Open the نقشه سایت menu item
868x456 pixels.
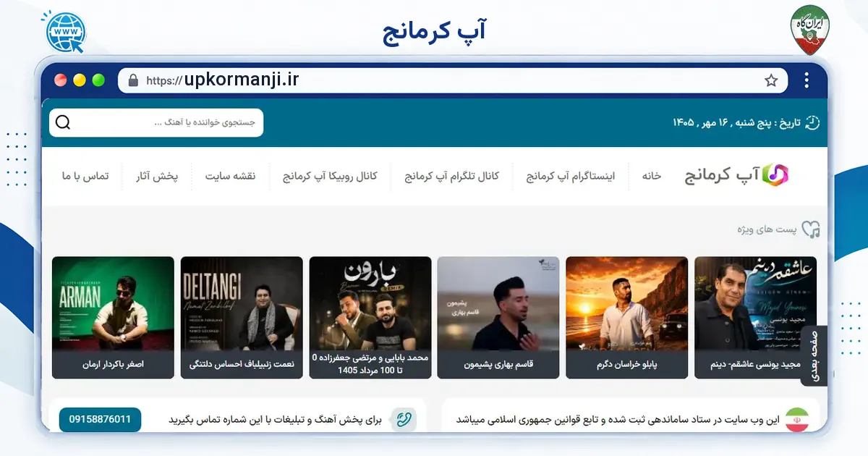coord(230,176)
